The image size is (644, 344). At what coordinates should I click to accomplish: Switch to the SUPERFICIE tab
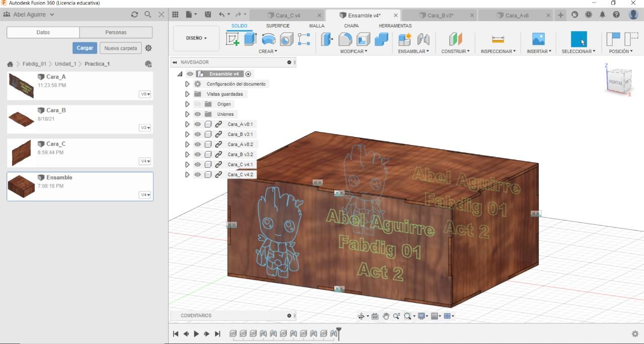click(278, 26)
